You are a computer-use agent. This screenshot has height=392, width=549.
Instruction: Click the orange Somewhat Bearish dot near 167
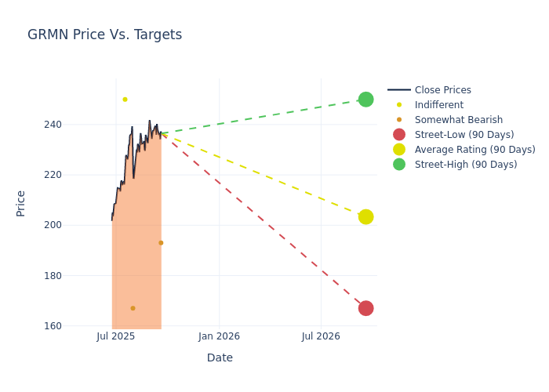coord(133,308)
